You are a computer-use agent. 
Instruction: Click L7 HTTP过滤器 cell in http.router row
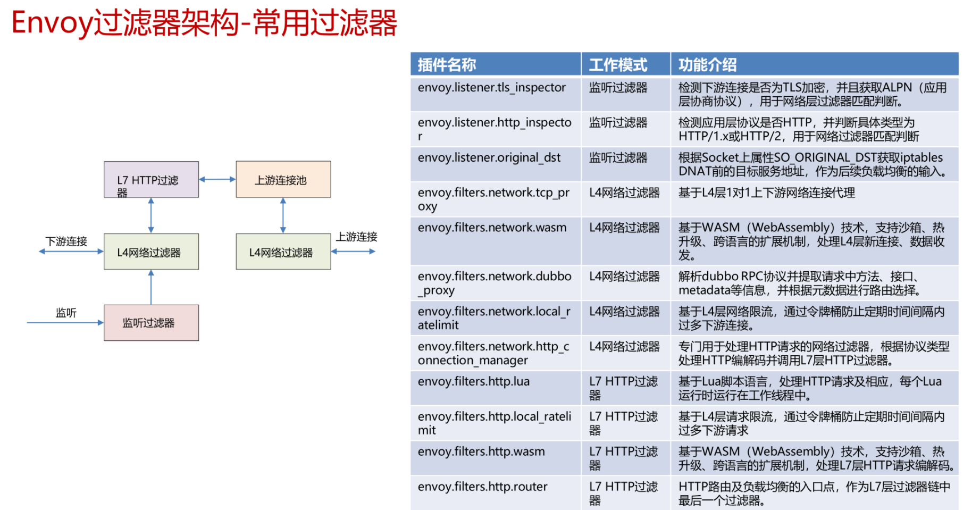pyautogui.click(x=626, y=494)
